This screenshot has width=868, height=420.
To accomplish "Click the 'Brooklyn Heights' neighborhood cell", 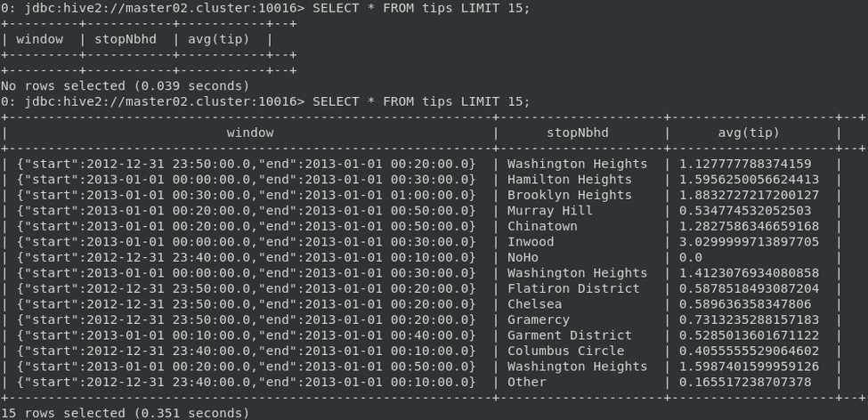I will click(x=569, y=195).
